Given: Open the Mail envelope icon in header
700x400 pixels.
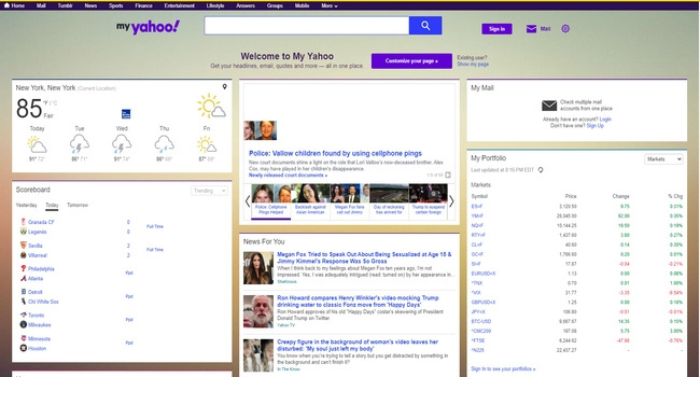Looking at the screenshot, I should (531, 29).
